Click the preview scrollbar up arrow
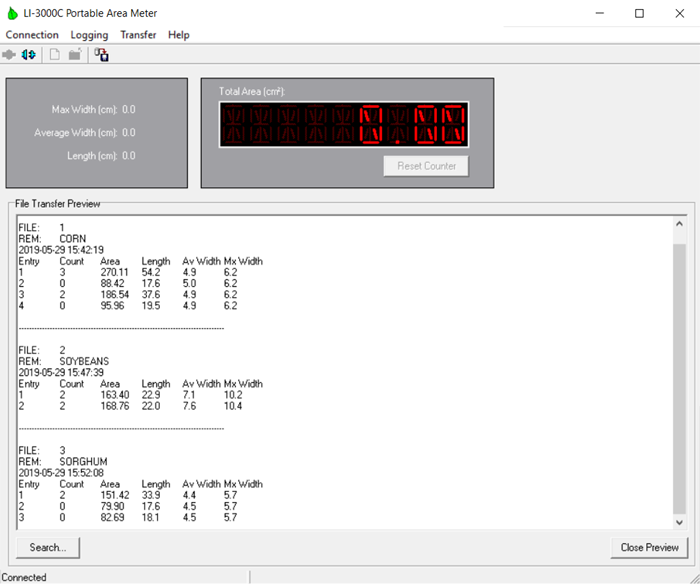700x584 pixels. [x=679, y=224]
